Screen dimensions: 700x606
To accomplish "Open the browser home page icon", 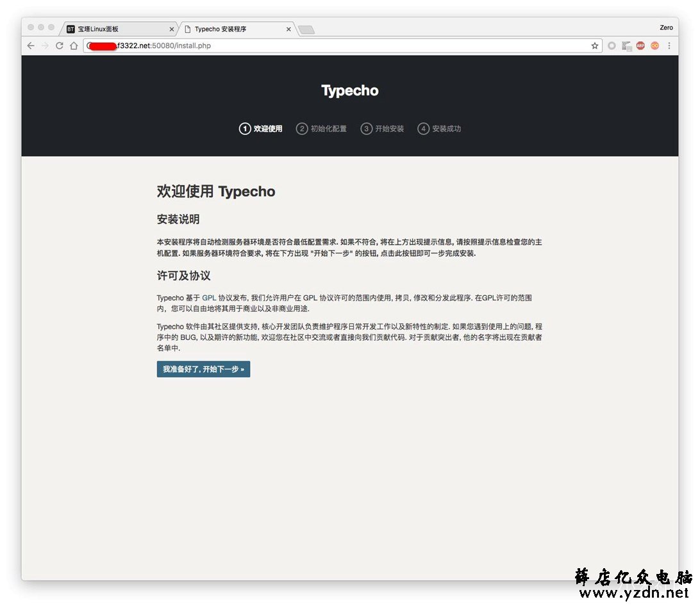I will tap(74, 45).
